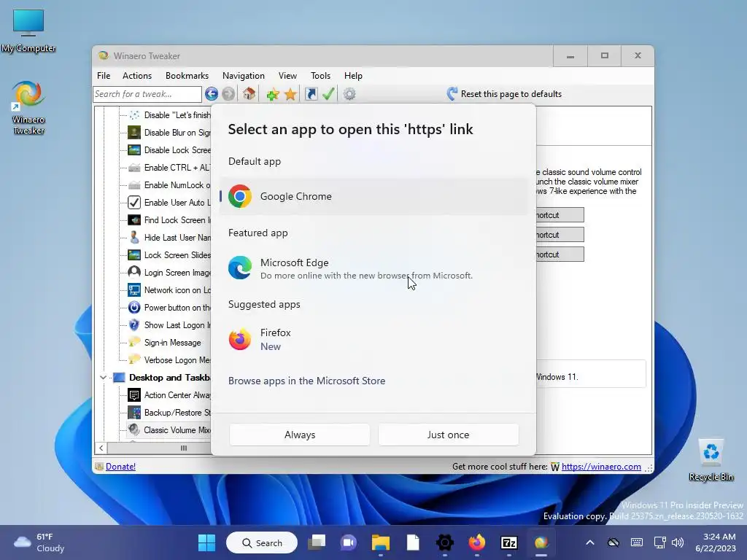
Task: Collapse the Desktop and Taskbar tree category
Action: (103, 378)
